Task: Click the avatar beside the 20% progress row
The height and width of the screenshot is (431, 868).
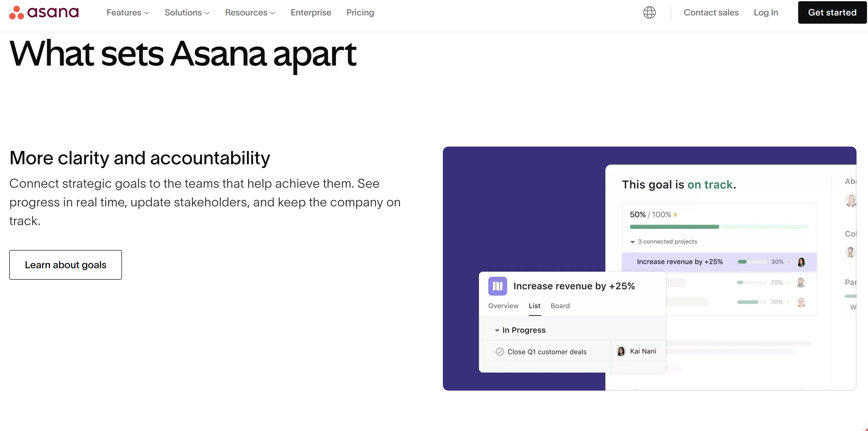Action: (800, 282)
